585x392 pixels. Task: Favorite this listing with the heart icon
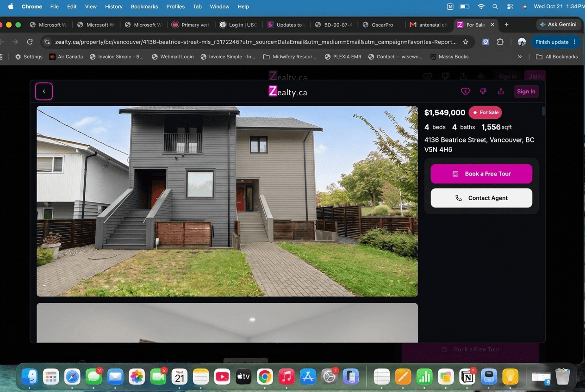pos(465,92)
